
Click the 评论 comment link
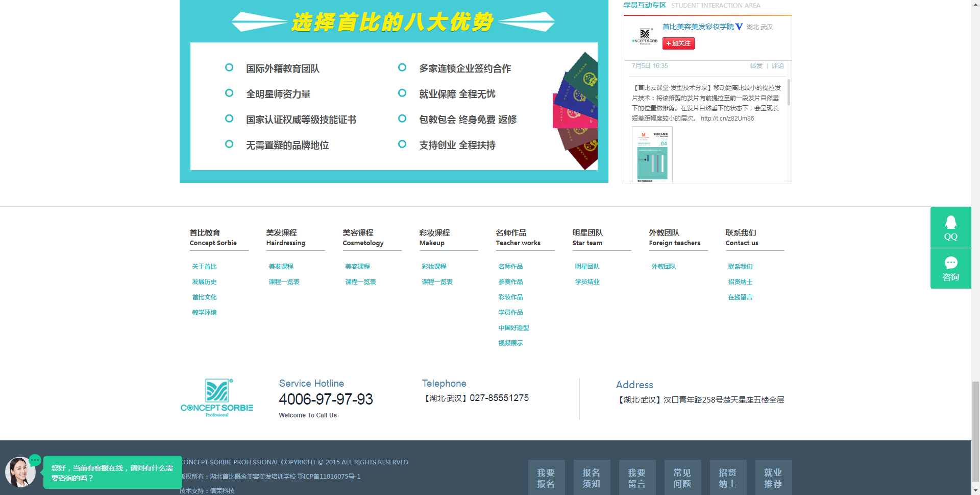pos(777,66)
